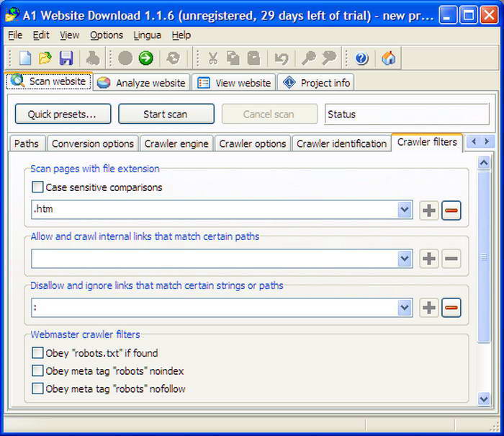Select the Crawler filters tab
Screen dimensions: 504x436
427,142
